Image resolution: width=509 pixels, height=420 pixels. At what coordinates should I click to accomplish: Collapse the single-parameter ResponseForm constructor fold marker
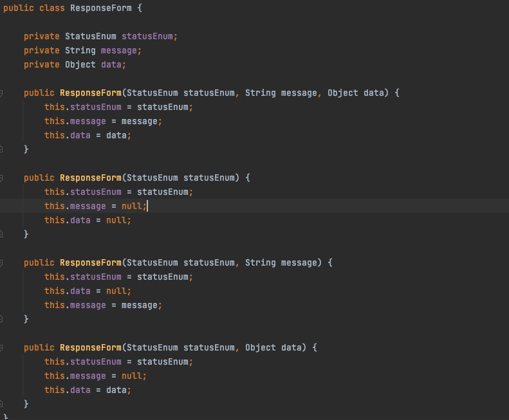coord(1,178)
